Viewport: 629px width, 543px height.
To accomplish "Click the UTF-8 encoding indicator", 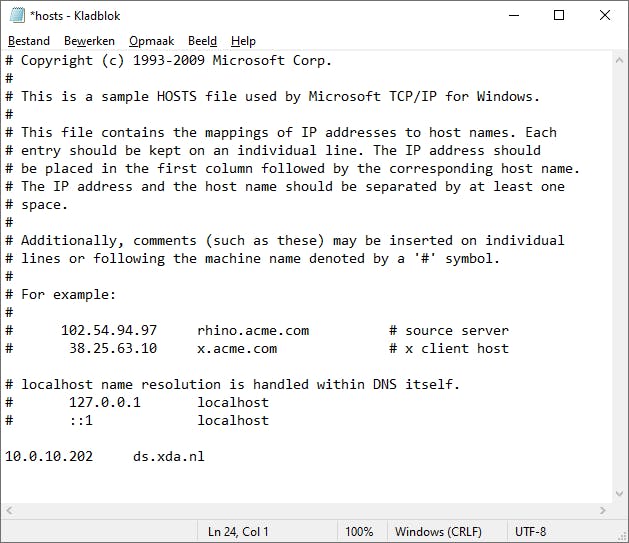I will point(530,532).
